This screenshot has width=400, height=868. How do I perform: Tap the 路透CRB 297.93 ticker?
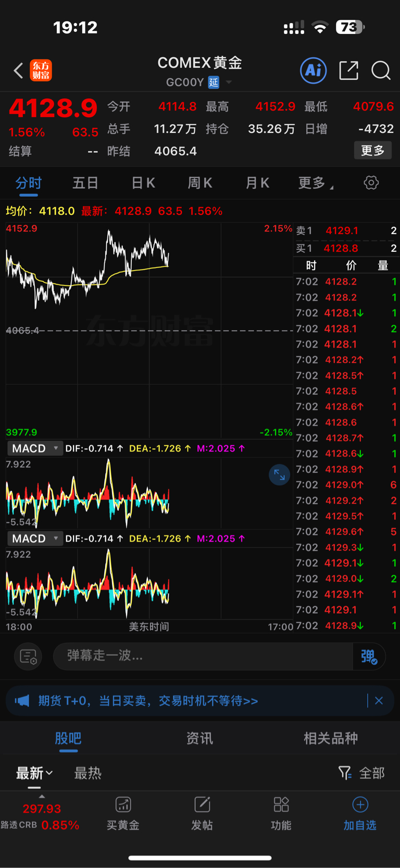click(x=40, y=817)
